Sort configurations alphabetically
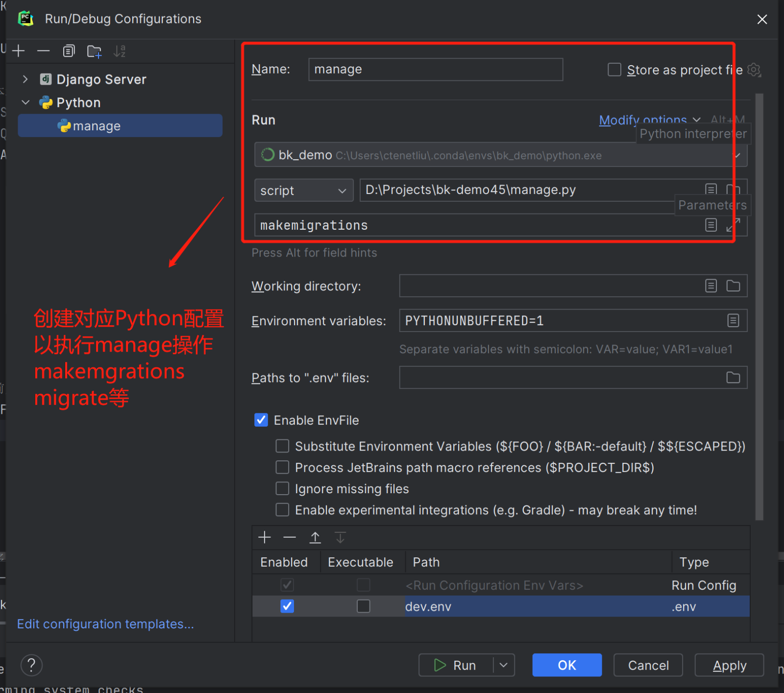784x693 pixels. click(x=120, y=51)
